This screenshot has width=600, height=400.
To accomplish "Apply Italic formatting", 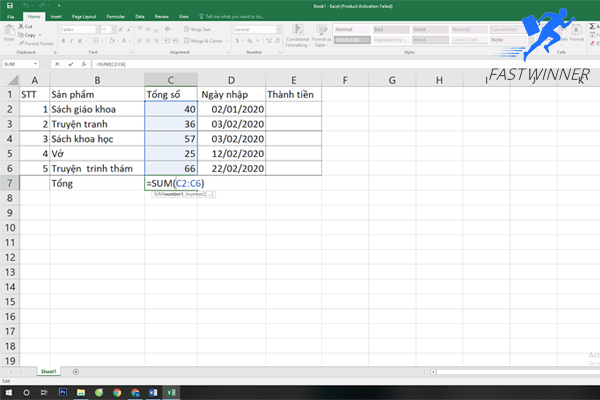I will (71, 41).
